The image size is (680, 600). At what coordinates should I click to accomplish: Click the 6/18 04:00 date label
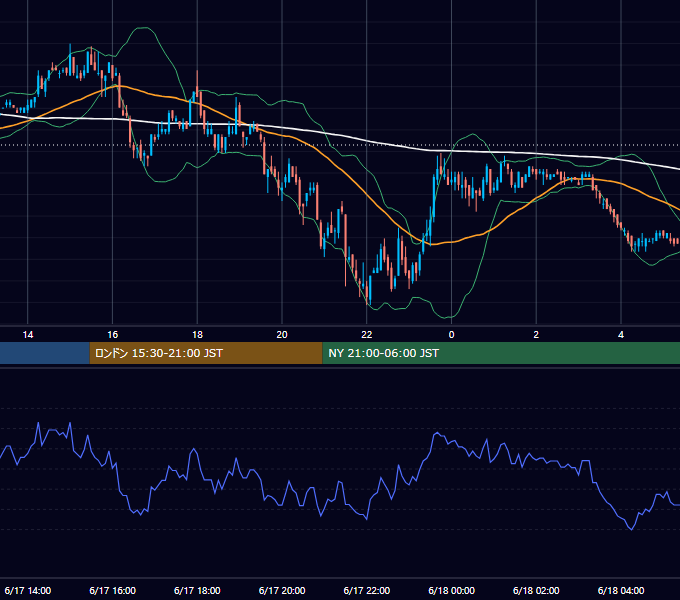click(621, 590)
